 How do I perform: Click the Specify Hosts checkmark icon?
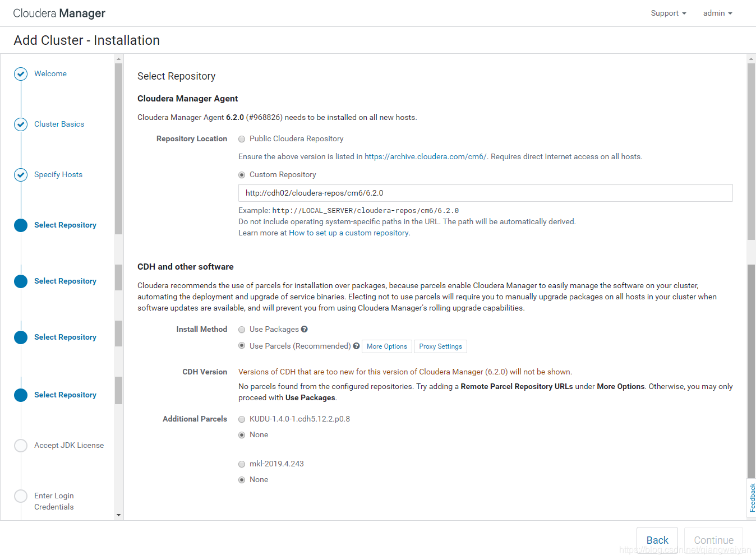click(21, 175)
